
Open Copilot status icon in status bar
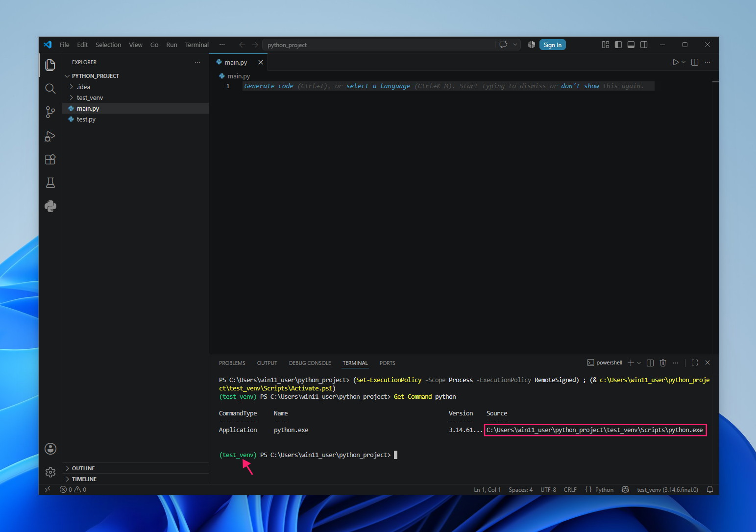tap(625, 489)
